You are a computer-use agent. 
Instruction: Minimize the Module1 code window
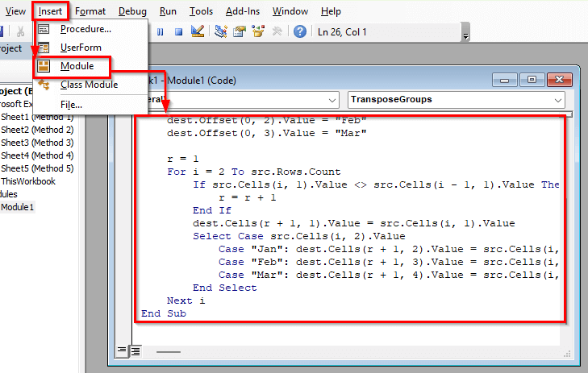[504, 80]
